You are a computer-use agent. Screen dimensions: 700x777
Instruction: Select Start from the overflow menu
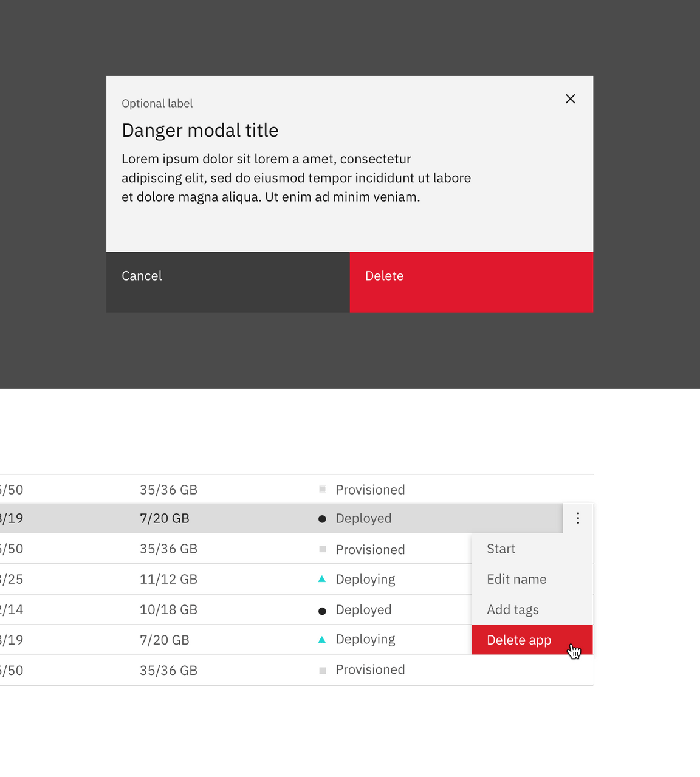coord(501,549)
